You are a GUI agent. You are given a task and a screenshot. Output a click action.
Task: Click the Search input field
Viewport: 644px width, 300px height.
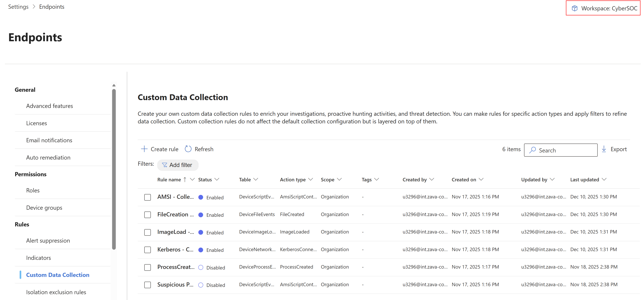click(561, 150)
